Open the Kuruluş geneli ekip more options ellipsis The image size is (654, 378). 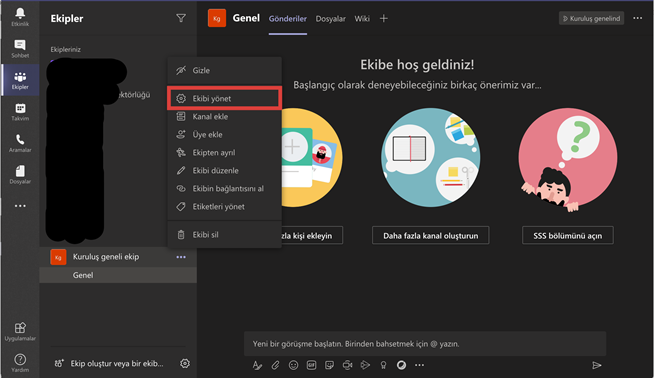181,257
